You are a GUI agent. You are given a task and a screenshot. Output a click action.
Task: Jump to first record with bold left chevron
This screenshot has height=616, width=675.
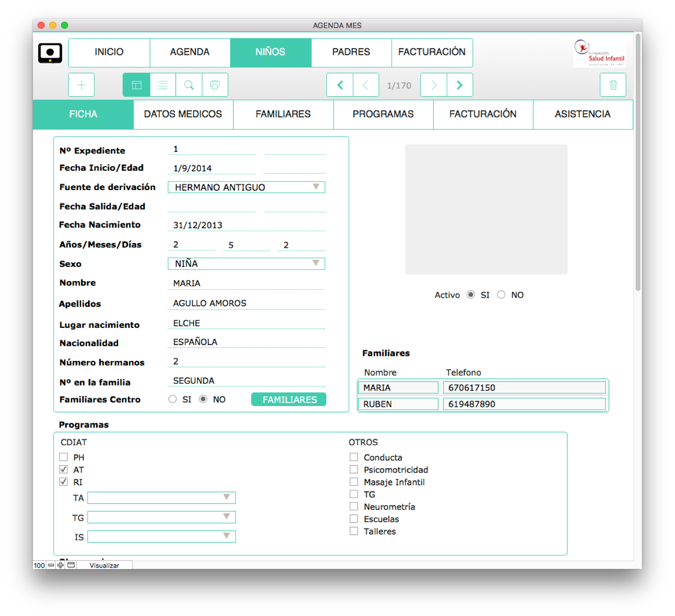click(340, 85)
